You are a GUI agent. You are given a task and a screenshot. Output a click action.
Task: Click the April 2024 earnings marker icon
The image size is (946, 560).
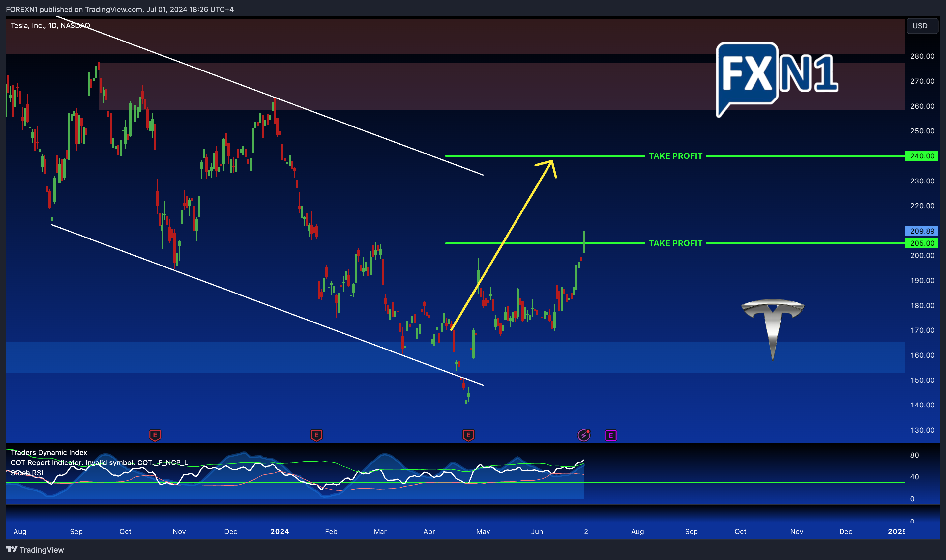click(x=468, y=435)
